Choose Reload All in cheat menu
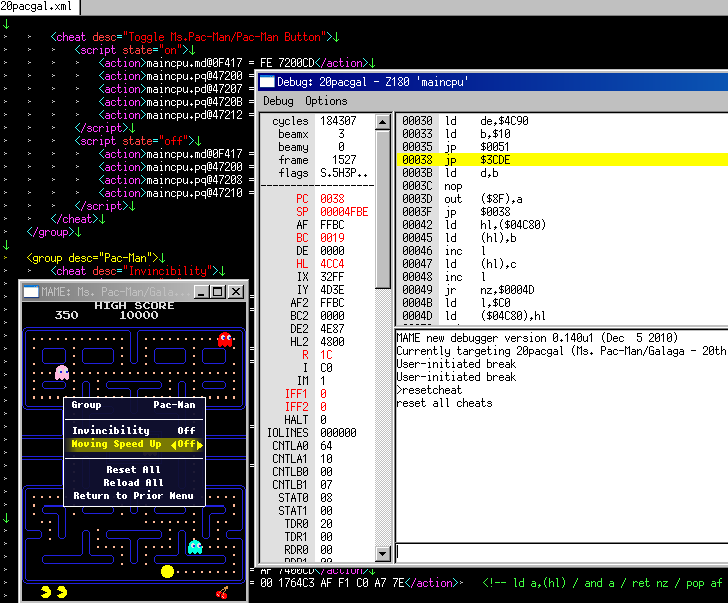728x603 pixels. pos(134,482)
